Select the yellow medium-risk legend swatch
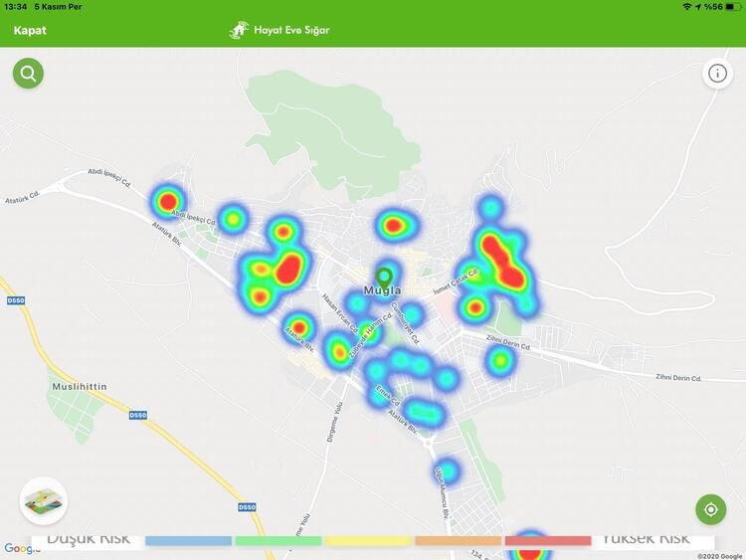 (x=368, y=540)
